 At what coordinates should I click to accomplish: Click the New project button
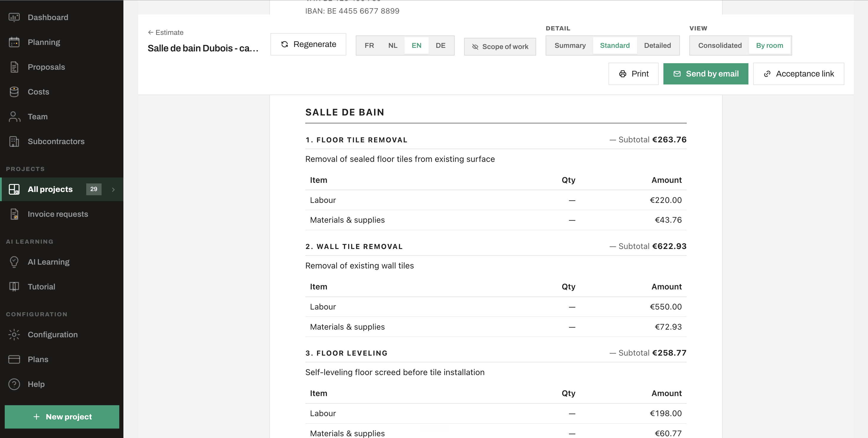click(x=62, y=417)
